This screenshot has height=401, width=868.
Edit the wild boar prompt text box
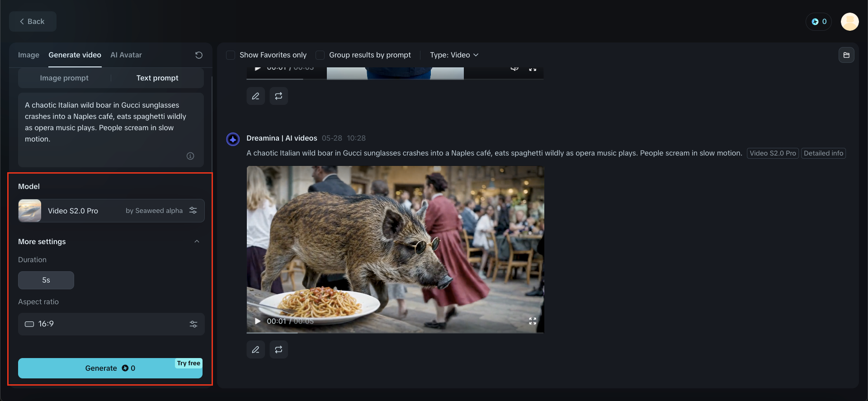(x=111, y=130)
